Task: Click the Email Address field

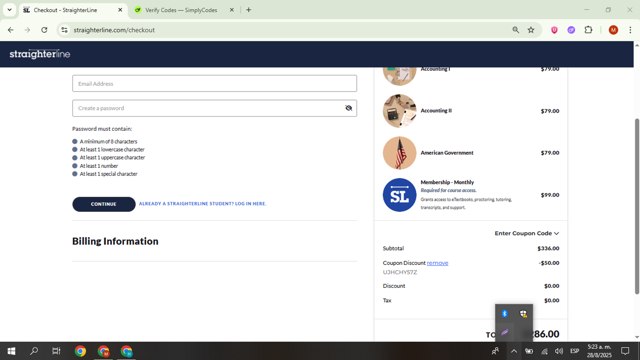Action: click(214, 84)
